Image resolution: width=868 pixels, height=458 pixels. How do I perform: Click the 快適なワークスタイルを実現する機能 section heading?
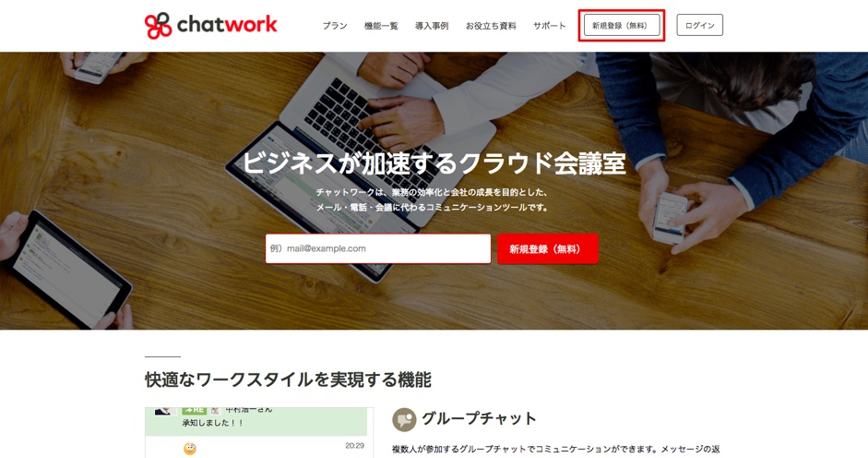click(288, 380)
